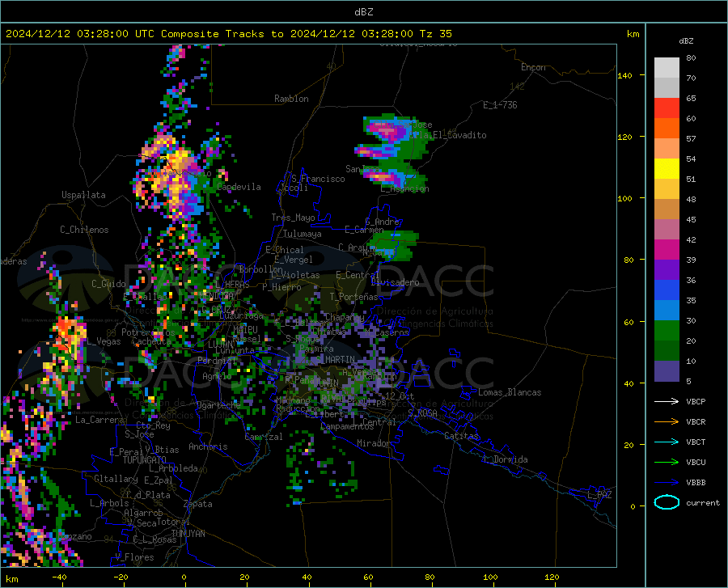Select the bright yellow 51-54 dBZ legend swatch
Screen dimensions: 728x588
pyautogui.click(x=667, y=169)
